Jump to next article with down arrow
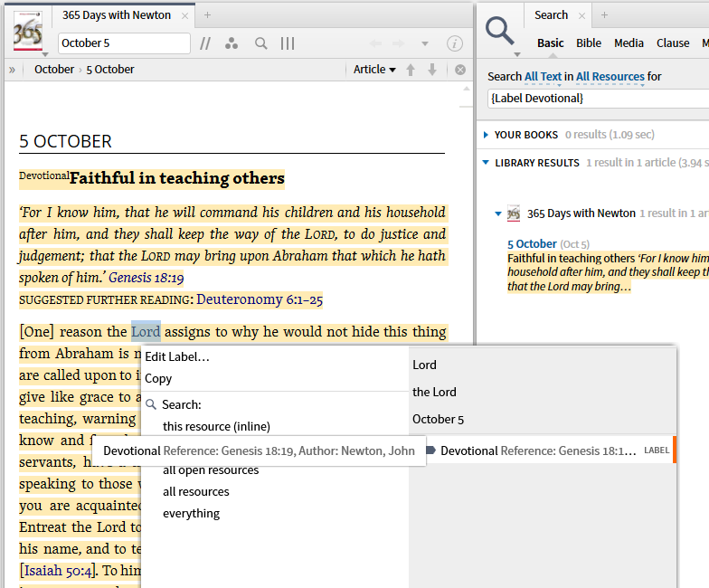Image resolution: width=709 pixels, height=588 pixels. (432, 70)
